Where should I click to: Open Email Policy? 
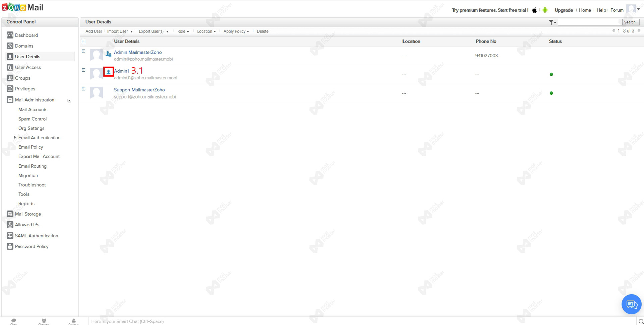[x=31, y=147]
